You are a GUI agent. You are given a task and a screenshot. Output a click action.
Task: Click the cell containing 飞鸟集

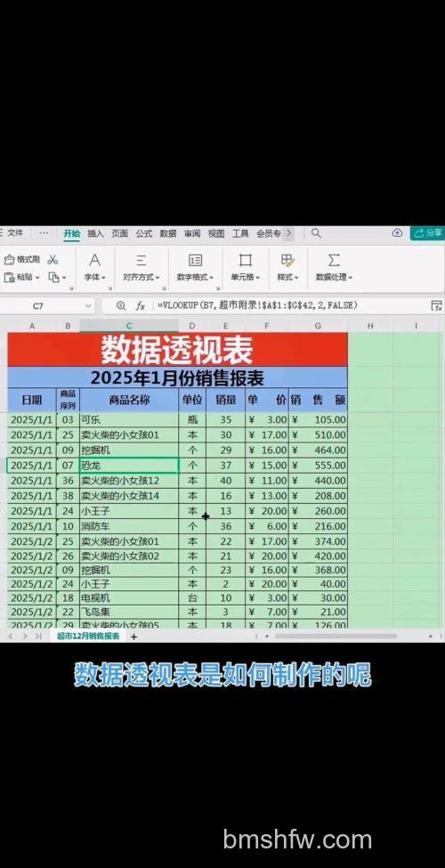(x=129, y=611)
